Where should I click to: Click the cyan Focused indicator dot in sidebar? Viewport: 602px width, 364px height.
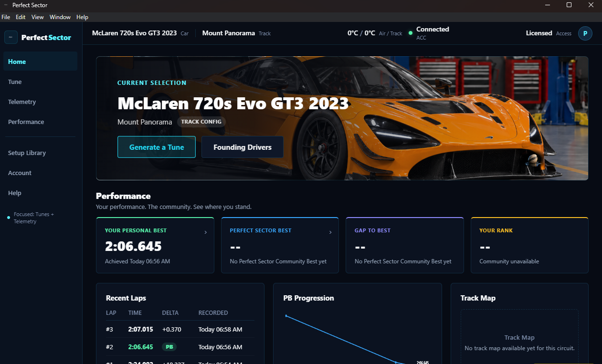(9, 218)
